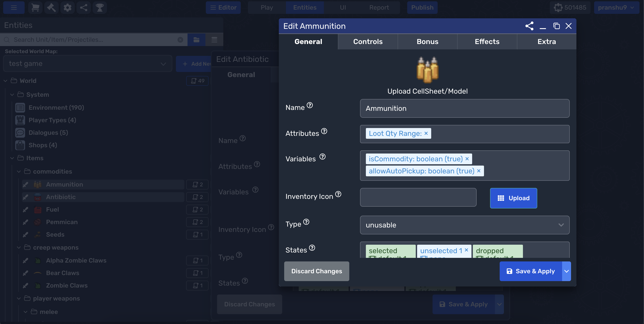This screenshot has height=324, width=644.
Task: Switch to the Effects tab
Action: [487, 41]
